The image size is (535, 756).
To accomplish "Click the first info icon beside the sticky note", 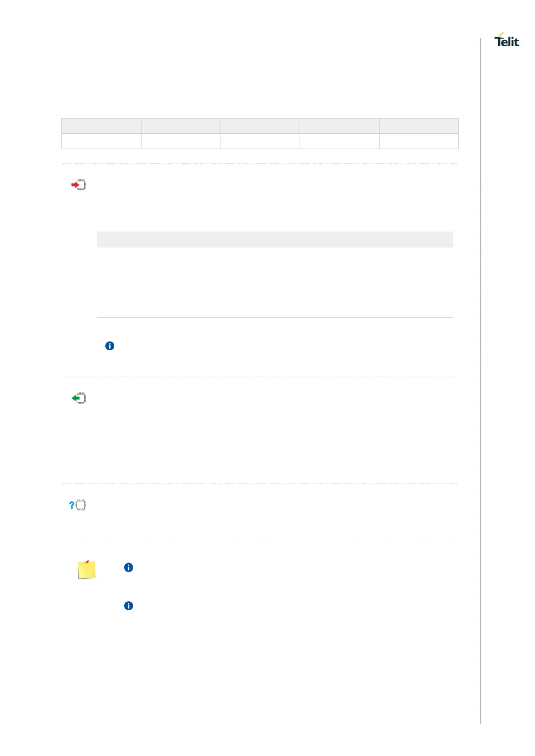I will [x=128, y=567].
